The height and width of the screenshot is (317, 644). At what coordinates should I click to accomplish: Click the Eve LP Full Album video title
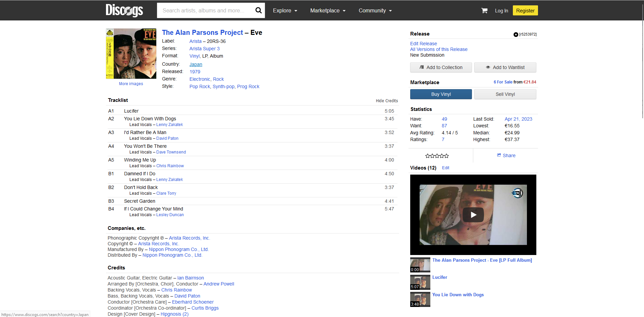click(482, 260)
